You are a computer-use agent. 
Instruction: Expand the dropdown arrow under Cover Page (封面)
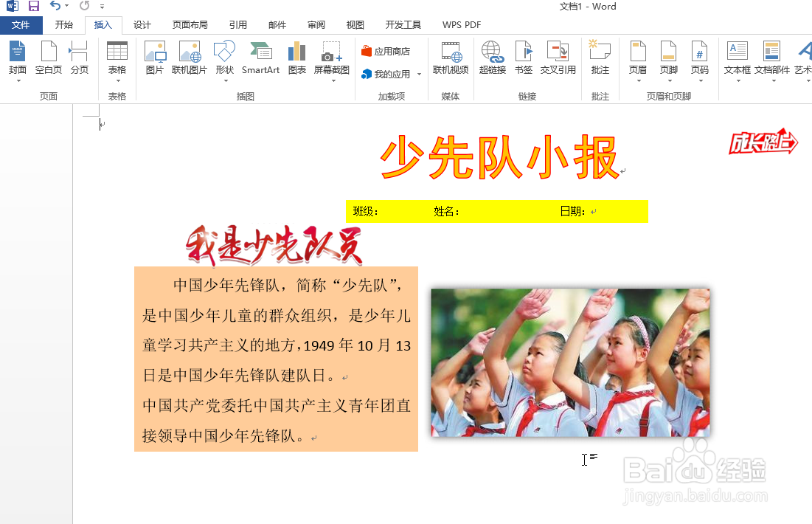(18, 81)
